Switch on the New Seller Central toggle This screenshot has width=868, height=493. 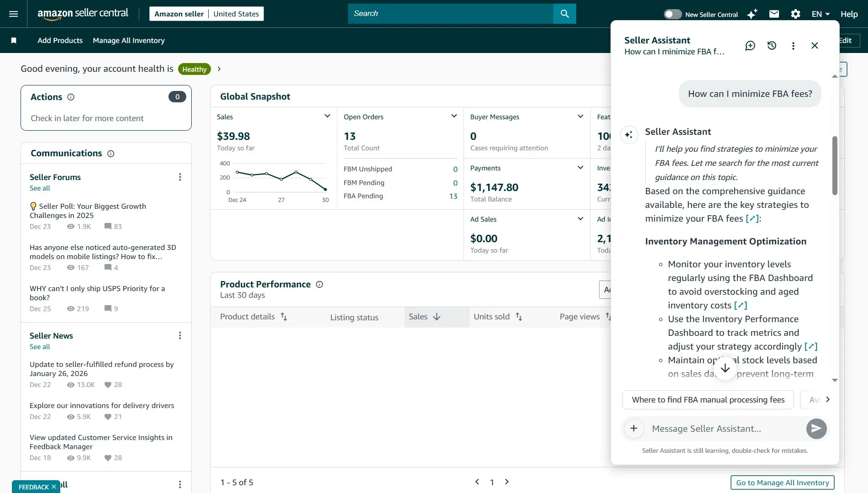coord(672,14)
